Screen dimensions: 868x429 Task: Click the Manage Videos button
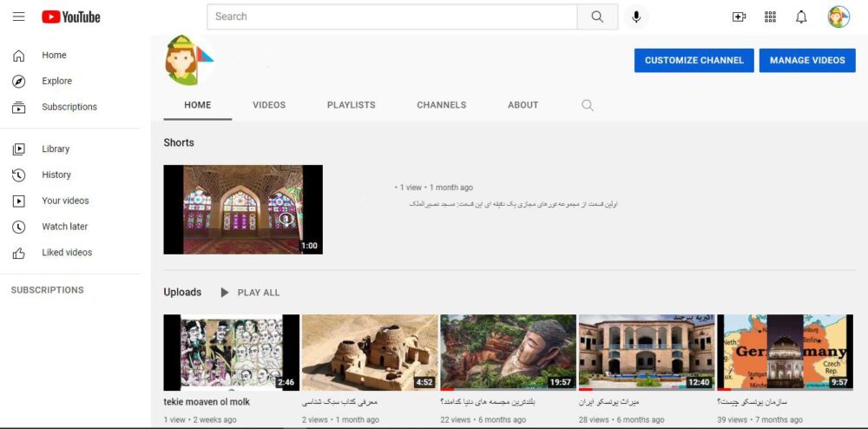806,60
